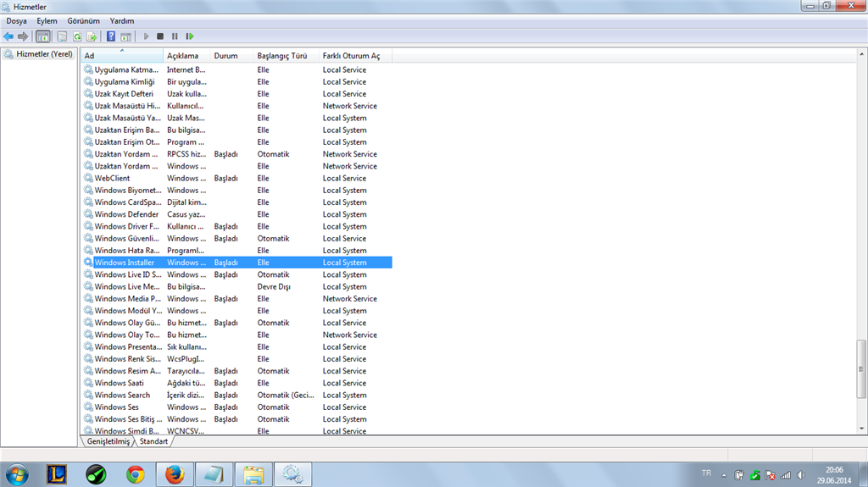This screenshot has width=868, height=487.
Task: Click Otomatik (Geci... startup type cell
Action: coord(285,396)
